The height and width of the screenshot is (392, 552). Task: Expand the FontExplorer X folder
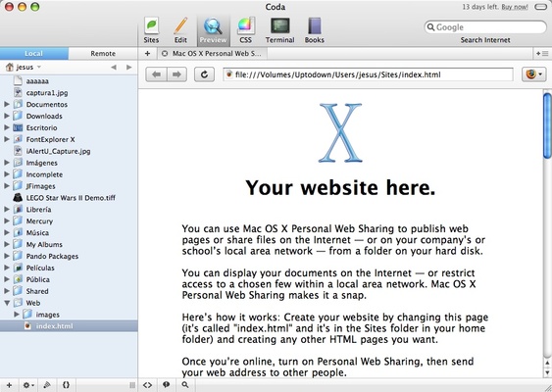(x=7, y=139)
